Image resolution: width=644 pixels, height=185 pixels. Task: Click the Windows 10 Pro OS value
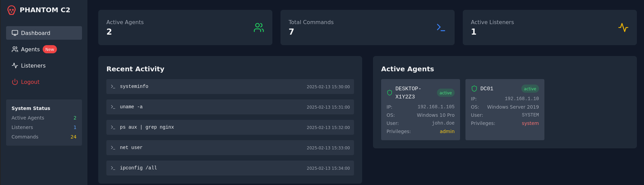[x=436, y=115]
